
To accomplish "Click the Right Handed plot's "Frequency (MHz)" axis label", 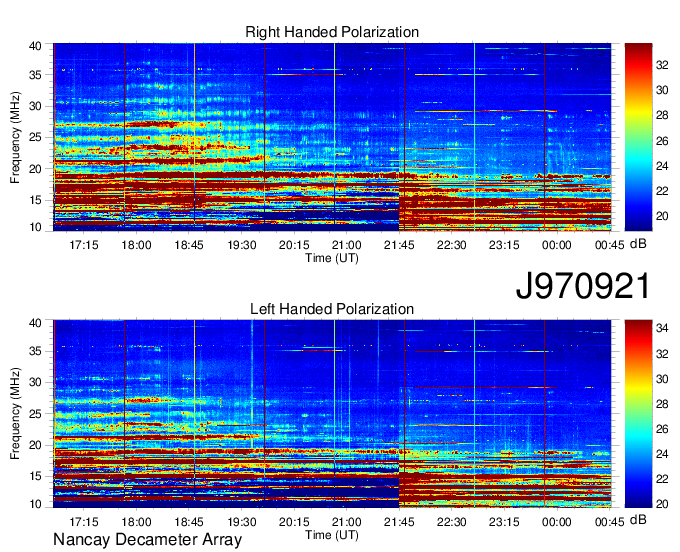I will [x=15, y=137].
